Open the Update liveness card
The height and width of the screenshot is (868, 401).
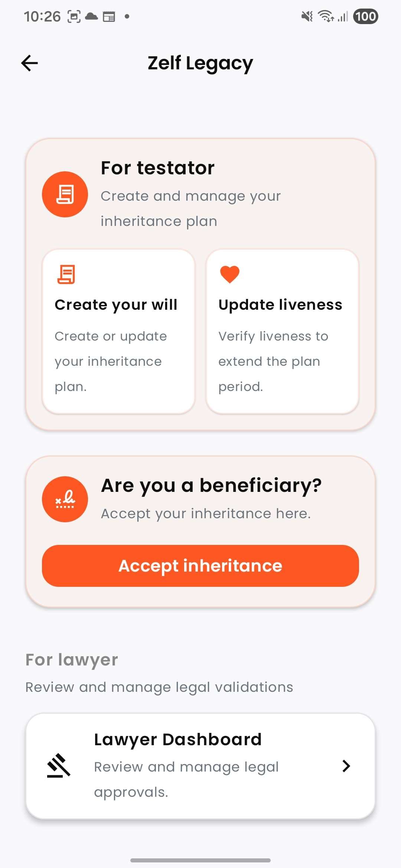pyautogui.click(x=282, y=331)
